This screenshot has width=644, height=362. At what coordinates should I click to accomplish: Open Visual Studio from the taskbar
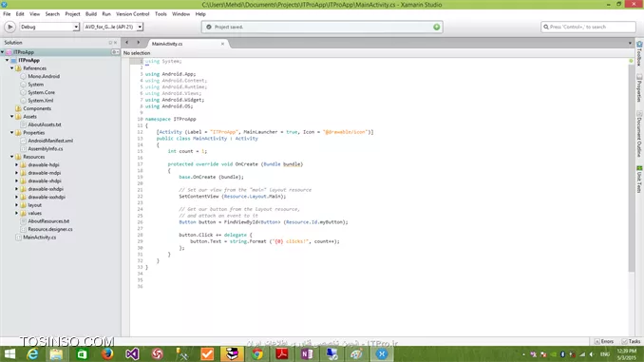(x=132, y=353)
